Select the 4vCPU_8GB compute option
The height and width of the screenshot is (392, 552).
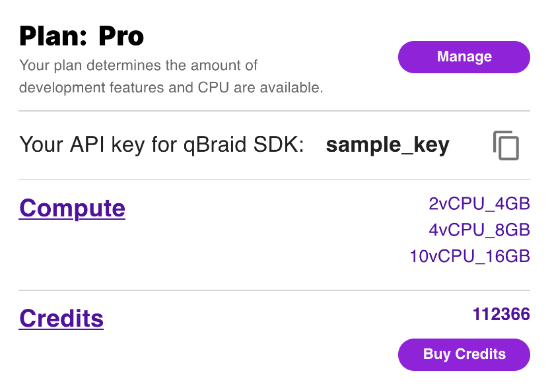pos(479,230)
